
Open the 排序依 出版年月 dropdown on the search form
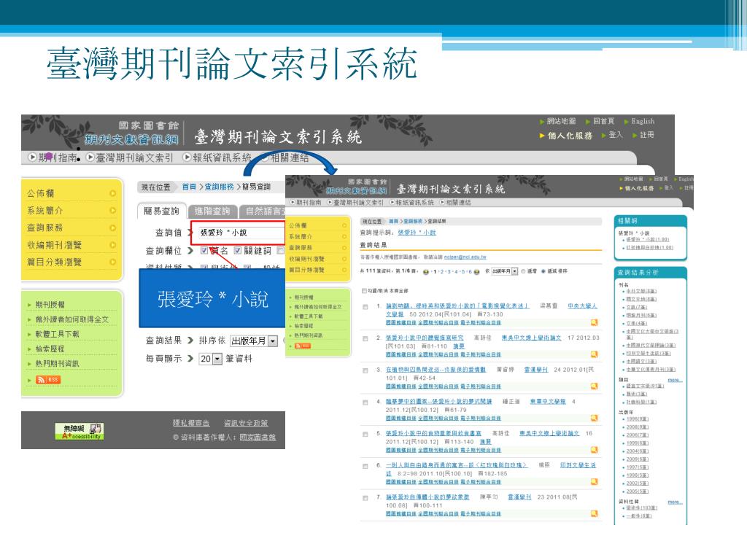pyautogui.click(x=254, y=341)
